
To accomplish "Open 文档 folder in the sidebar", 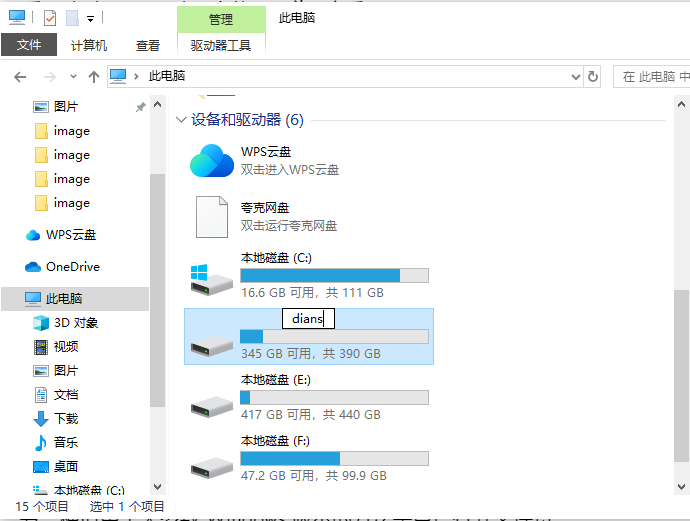I will (56, 395).
